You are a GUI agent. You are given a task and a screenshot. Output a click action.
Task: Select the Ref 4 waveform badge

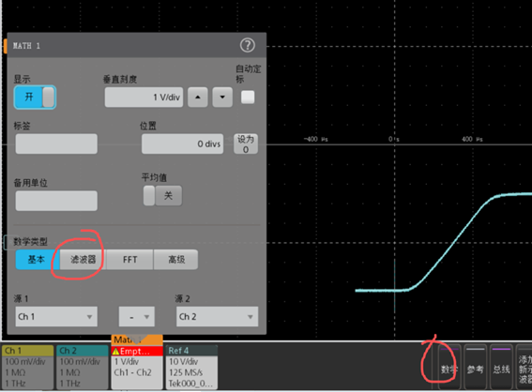(x=191, y=368)
